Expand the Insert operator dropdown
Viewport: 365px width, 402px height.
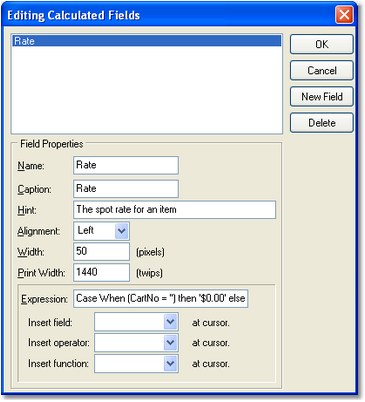[x=170, y=342]
